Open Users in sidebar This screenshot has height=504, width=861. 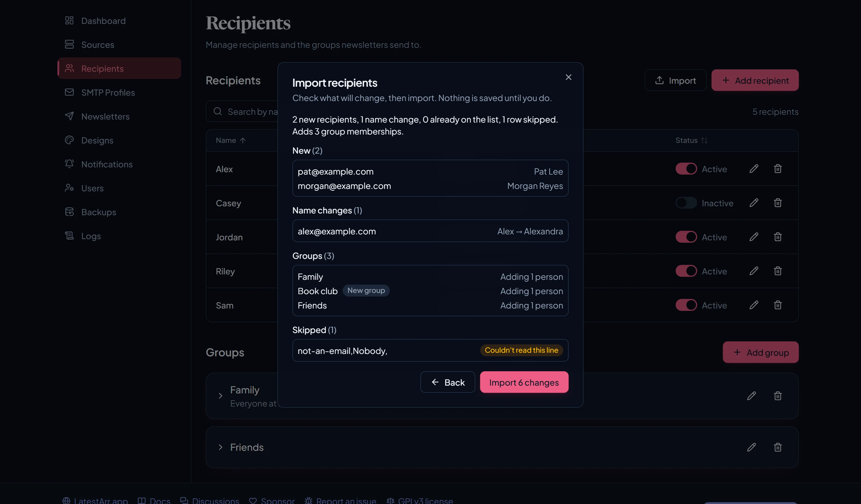point(119,188)
